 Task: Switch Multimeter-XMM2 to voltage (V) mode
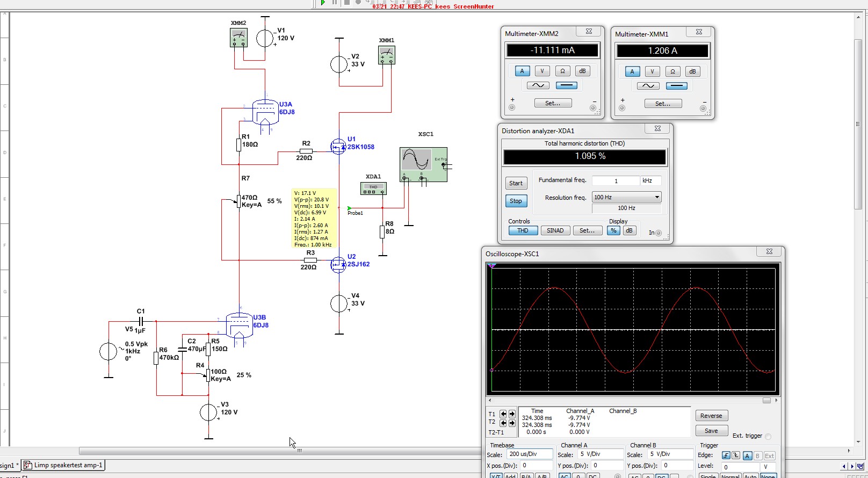(x=542, y=71)
